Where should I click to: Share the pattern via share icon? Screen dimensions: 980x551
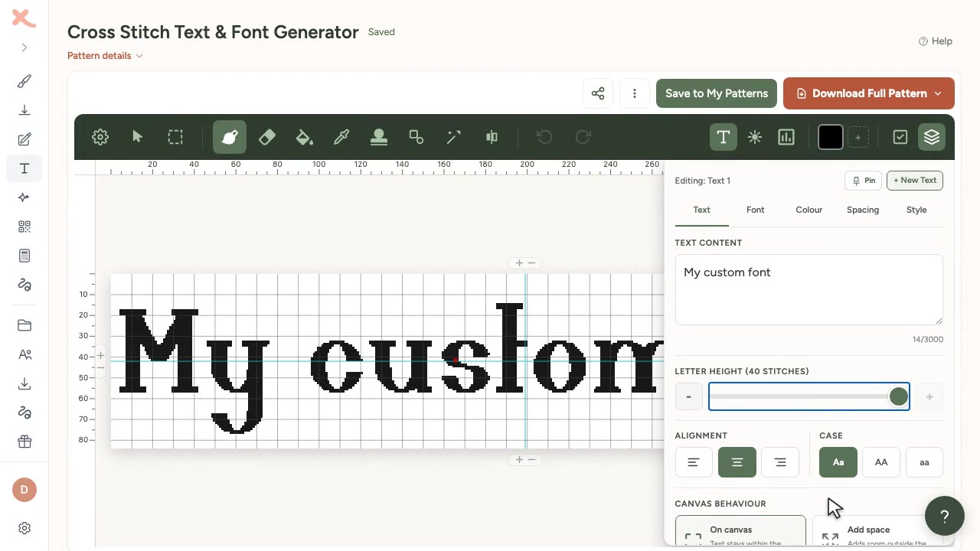pyautogui.click(x=598, y=93)
